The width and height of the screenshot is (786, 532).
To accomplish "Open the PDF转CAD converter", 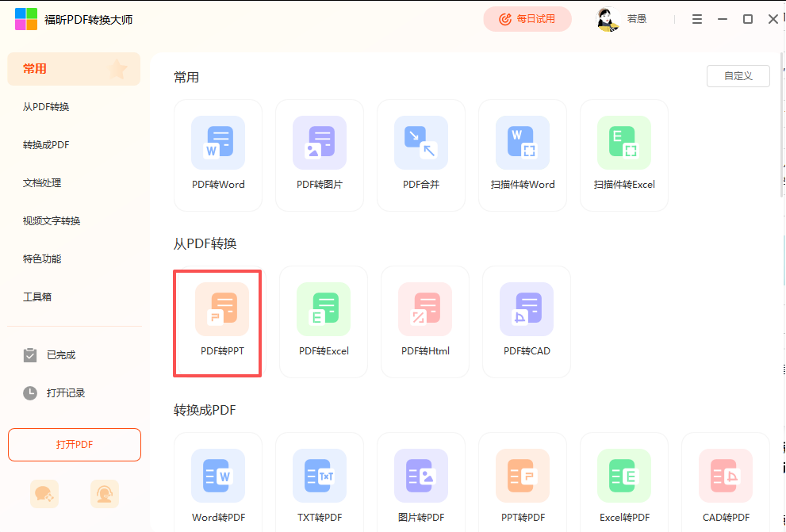I will 527,322.
